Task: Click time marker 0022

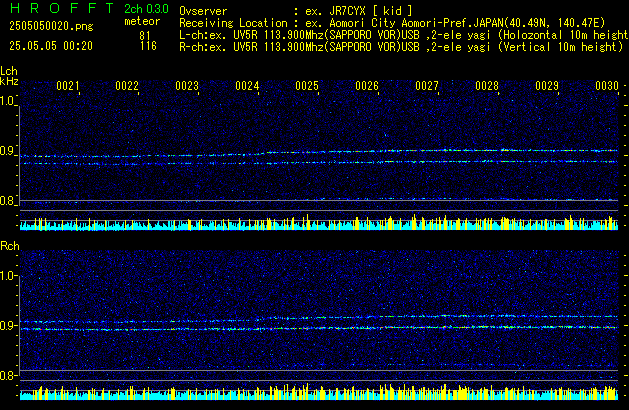Action: point(127,86)
